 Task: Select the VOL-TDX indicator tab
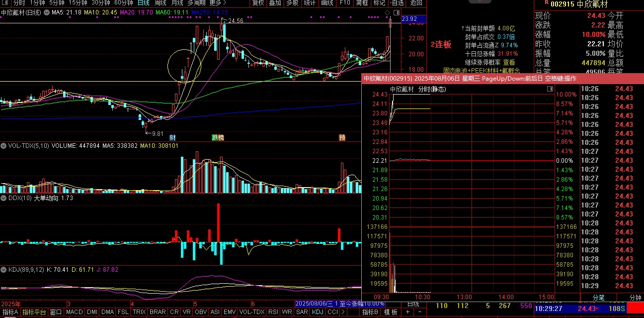click(x=252, y=312)
